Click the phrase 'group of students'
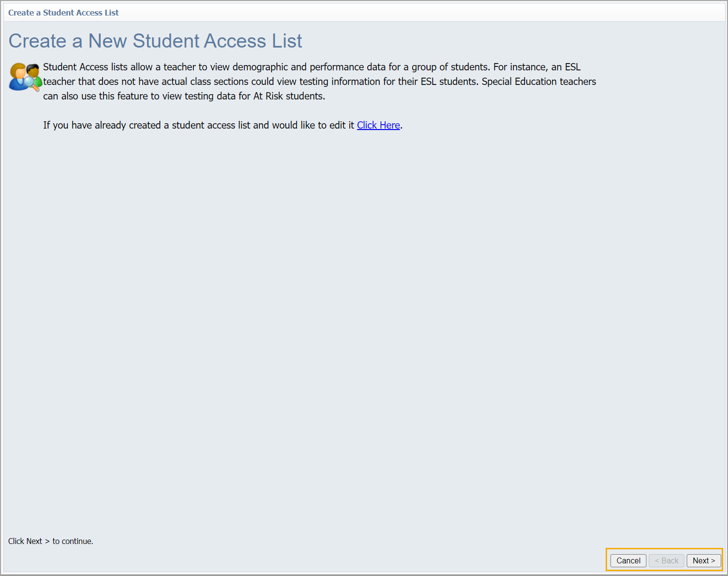The width and height of the screenshot is (728, 576). point(450,67)
